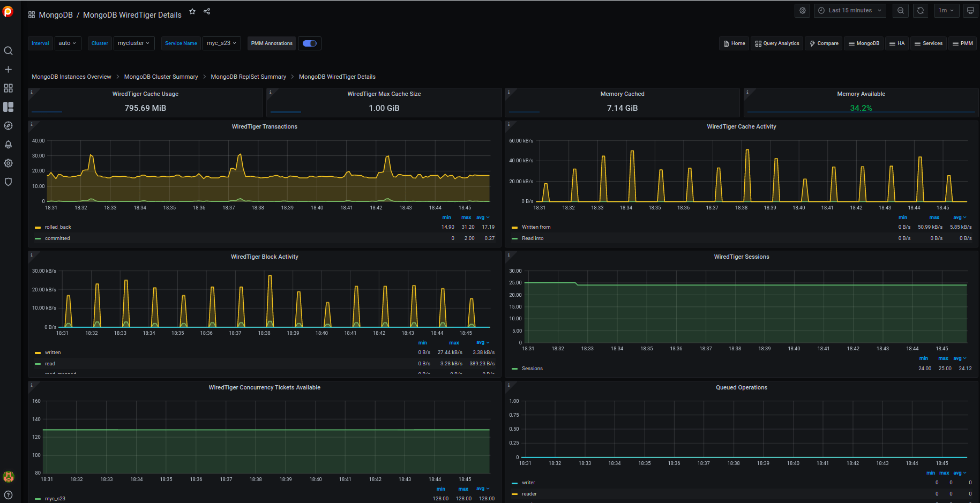Enable the PMM Annotations toggle
980x503 pixels.
coord(310,43)
